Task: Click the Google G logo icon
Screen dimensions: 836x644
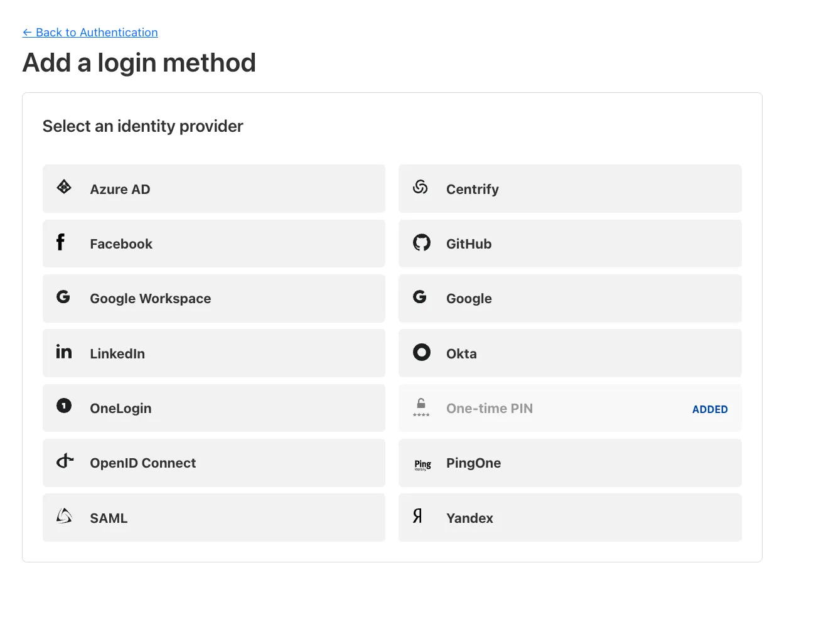Action: 420,297
